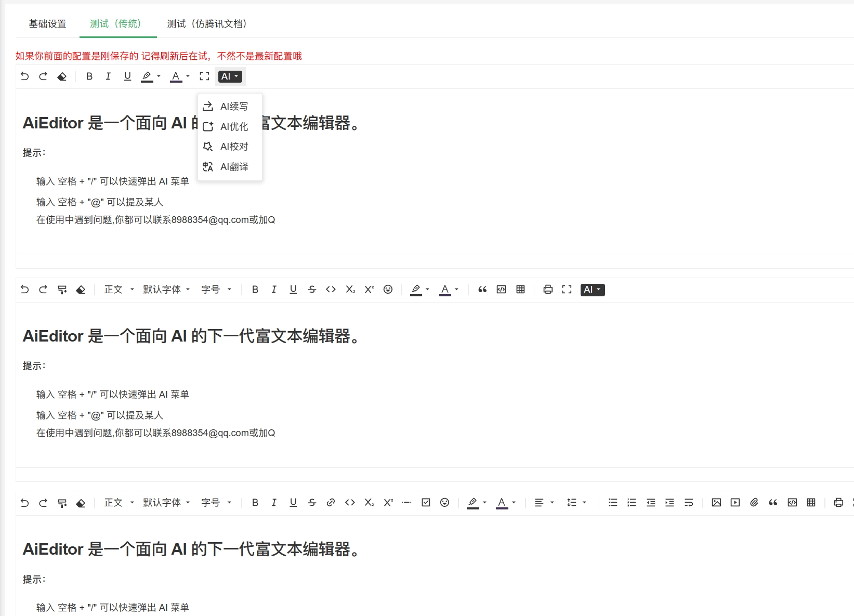Insert link in the bottom editor toolbar

pyautogui.click(x=331, y=503)
